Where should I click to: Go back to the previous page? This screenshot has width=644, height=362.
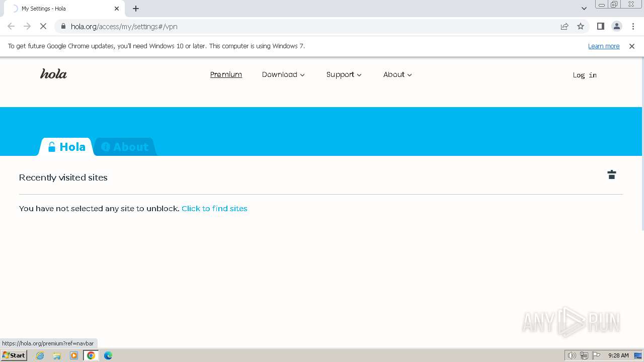[x=11, y=26]
